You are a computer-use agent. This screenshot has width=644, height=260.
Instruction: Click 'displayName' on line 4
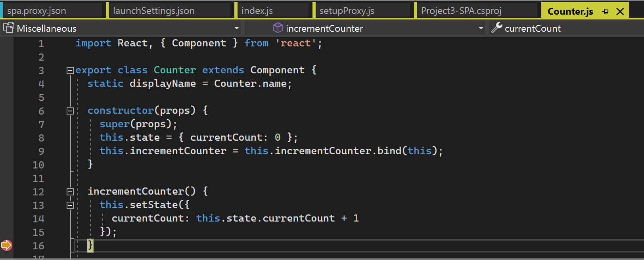(163, 84)
